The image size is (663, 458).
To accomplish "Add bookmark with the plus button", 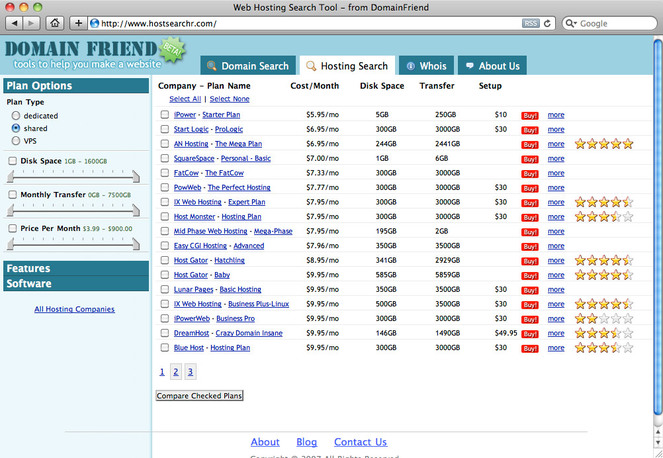I will 78,23.
